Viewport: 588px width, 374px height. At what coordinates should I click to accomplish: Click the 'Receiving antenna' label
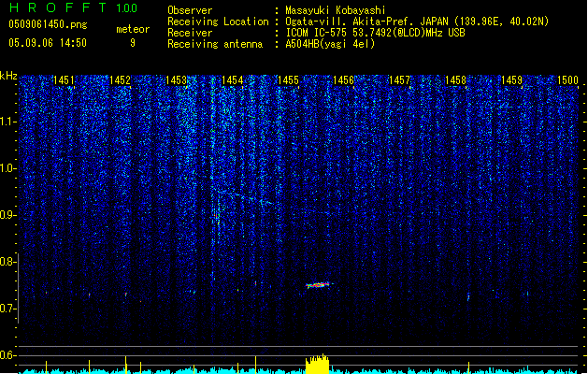[x=215, y=44]
